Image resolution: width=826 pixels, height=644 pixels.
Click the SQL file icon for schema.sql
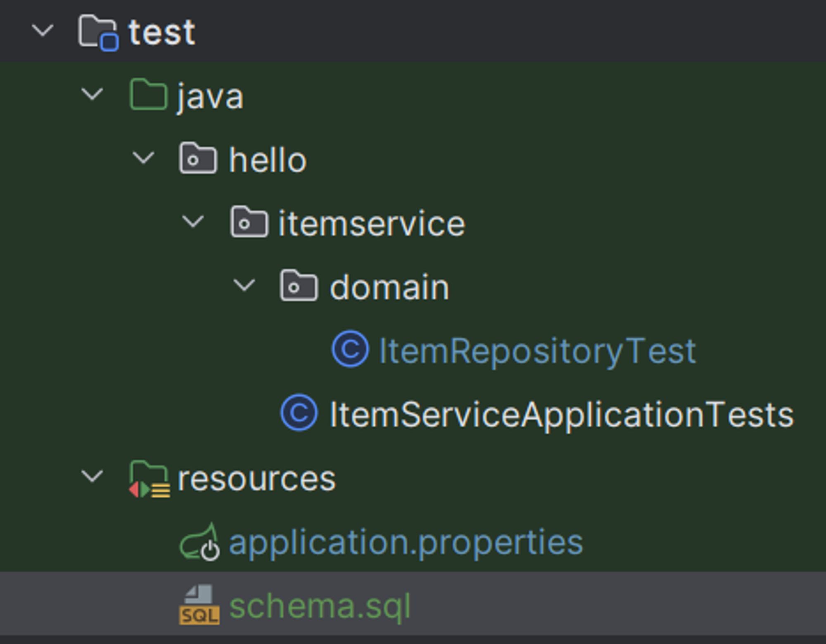(199, 605)
